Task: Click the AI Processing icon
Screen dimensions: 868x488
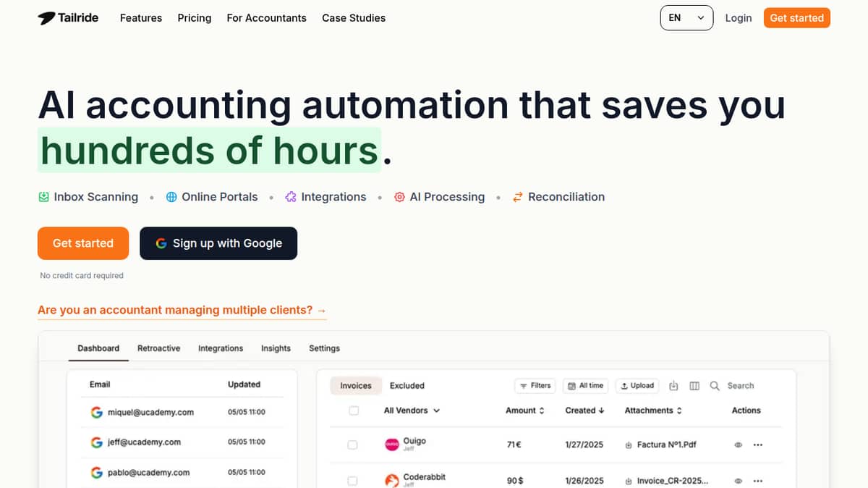Action: coord(399,197)
